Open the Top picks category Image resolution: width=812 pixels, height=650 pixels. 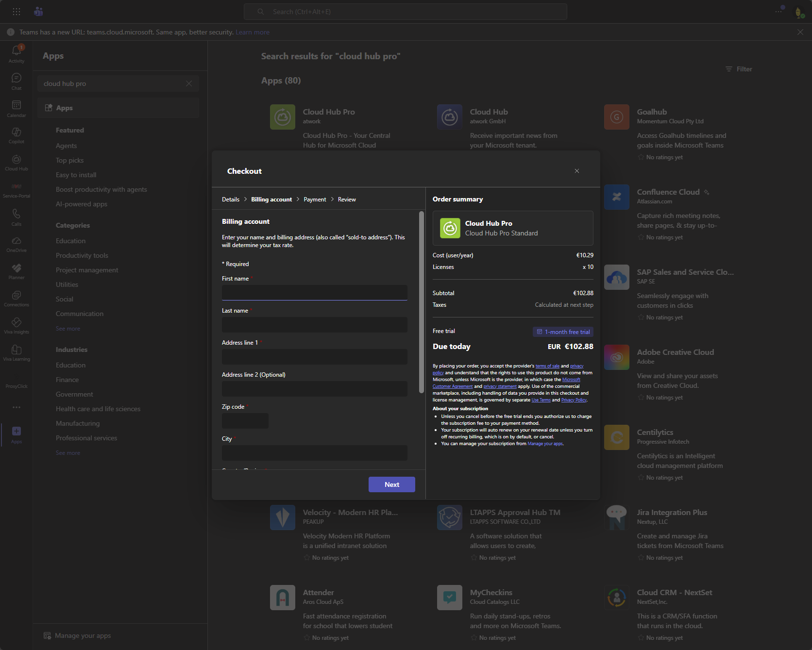pos(69,160)
